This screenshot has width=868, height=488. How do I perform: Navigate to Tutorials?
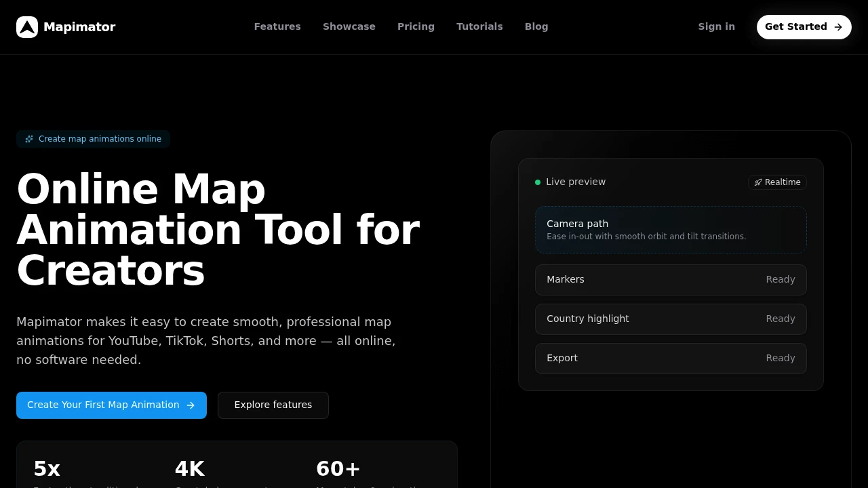479,26
